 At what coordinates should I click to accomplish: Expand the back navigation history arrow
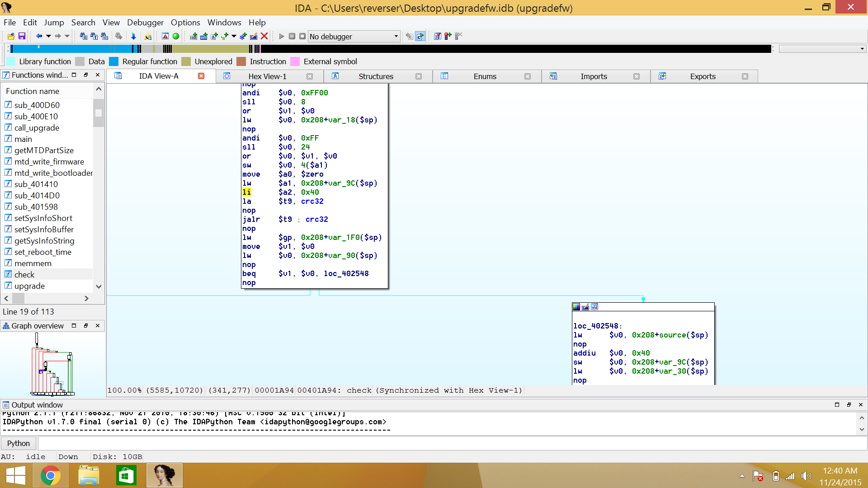pyautogui.click(x=48, y=36)
